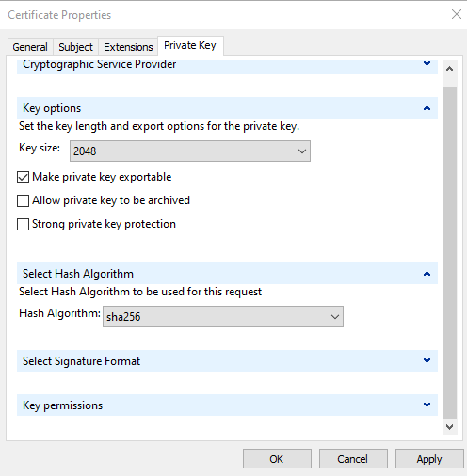Click the OK button

277,459
